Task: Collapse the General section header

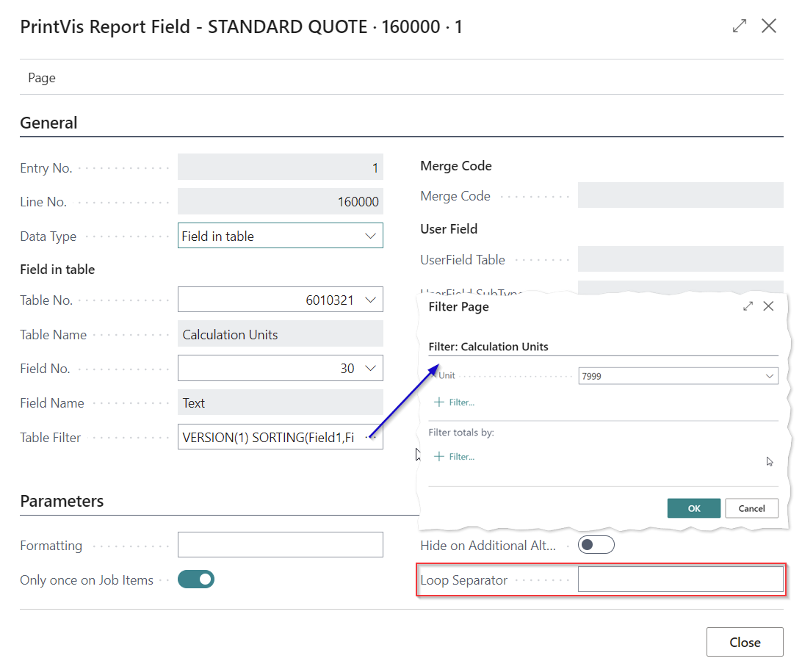Action: (48, 123)
